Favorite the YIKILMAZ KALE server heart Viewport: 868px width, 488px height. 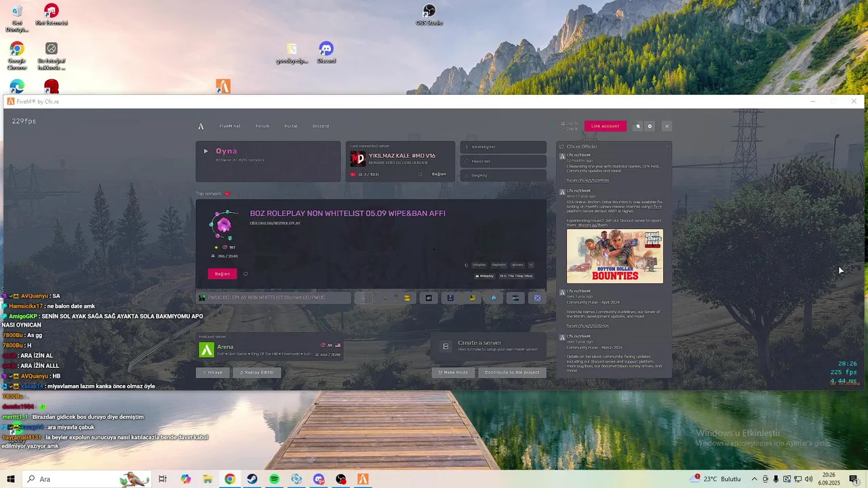pos(420,174)
